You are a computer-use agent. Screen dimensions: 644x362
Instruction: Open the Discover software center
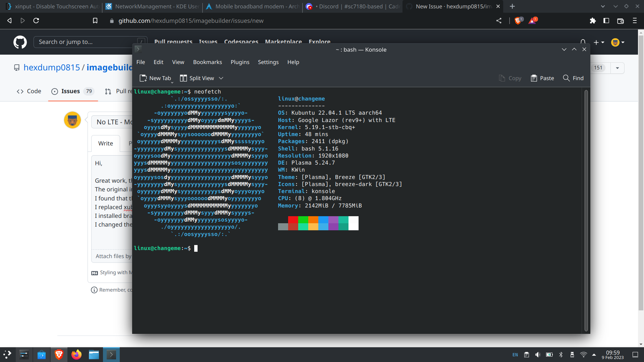42,355
